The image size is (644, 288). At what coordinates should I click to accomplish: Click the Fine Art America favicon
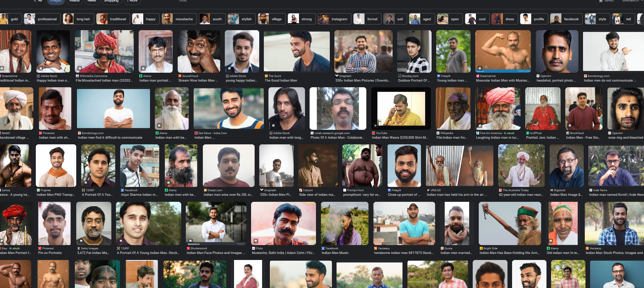pos(477,133)
